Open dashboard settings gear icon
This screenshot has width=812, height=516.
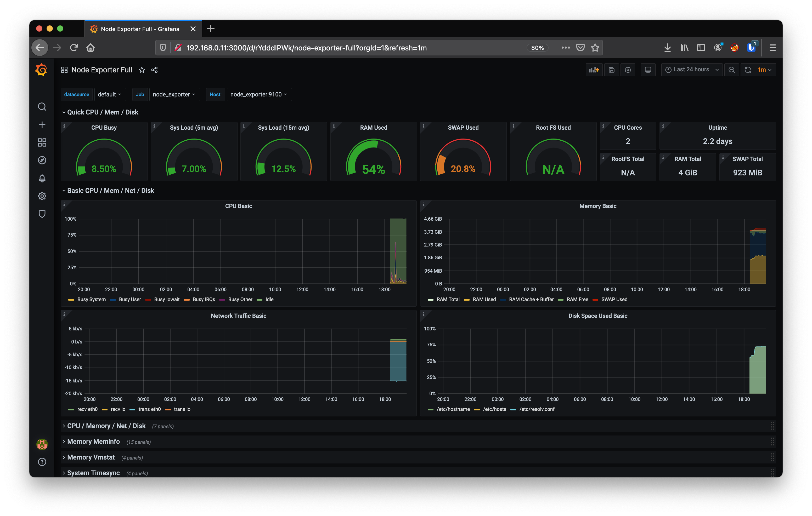click(628, 70)
